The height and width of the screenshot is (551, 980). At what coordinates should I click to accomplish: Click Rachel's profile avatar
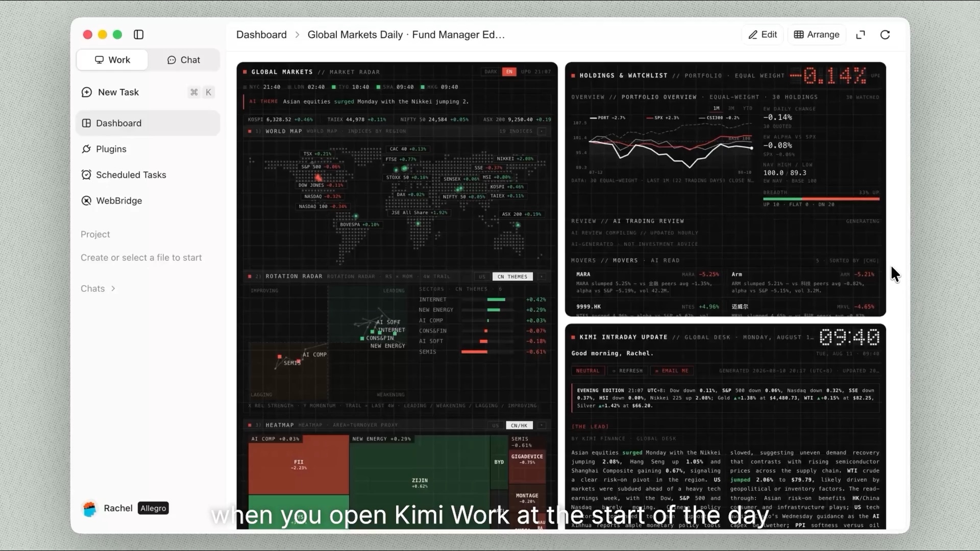click(x=90, y=508)
